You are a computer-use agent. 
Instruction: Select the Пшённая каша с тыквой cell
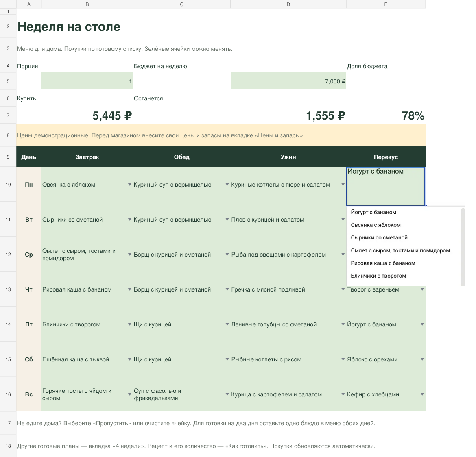[x=87, y=359]
